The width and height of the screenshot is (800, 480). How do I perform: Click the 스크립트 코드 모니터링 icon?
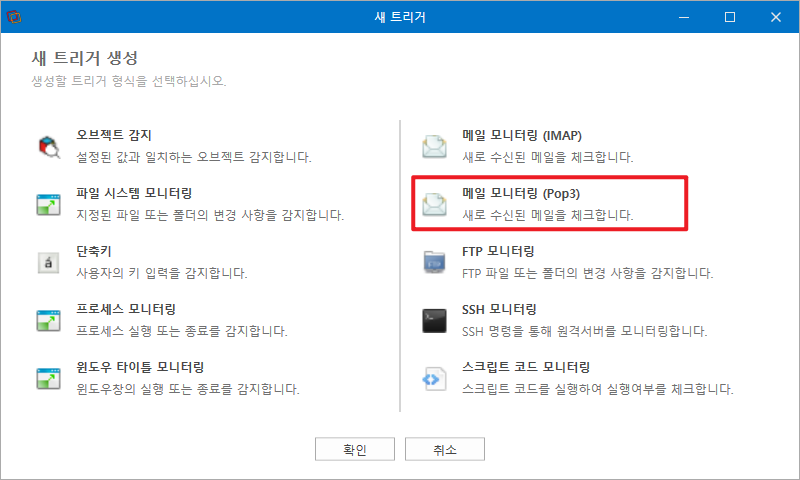tap(434, 378)
